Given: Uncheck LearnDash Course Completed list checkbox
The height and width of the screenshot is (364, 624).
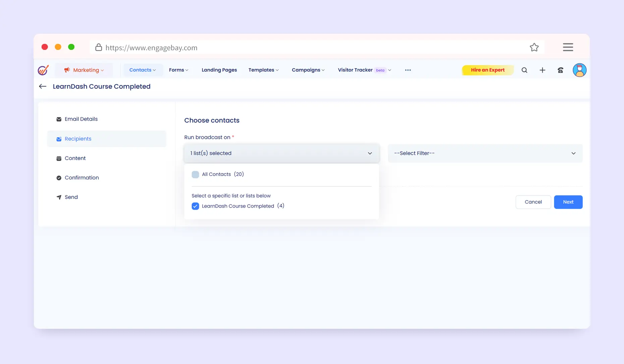Looking at the screenshot, I should coord(195,206).
